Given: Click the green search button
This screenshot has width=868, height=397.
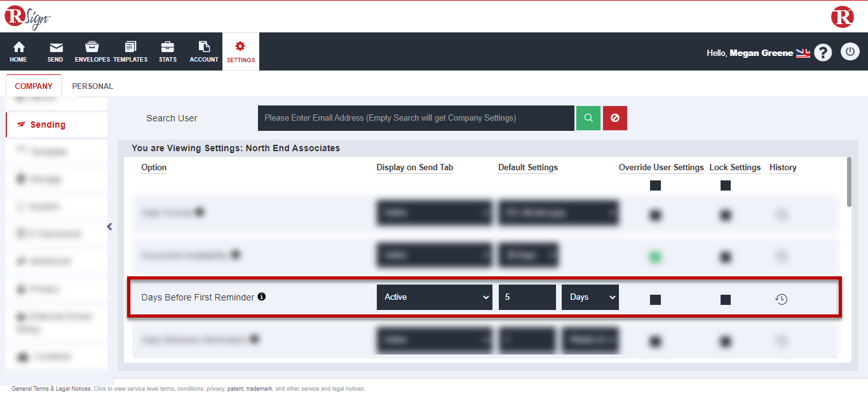Looking at the screenshot, I should [588, 118].
